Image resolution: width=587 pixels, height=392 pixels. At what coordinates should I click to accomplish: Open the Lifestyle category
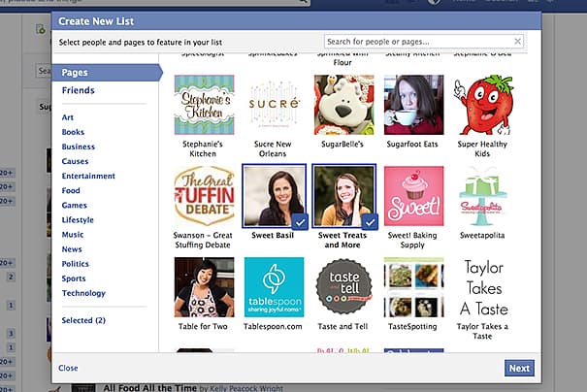click(78, 220)
